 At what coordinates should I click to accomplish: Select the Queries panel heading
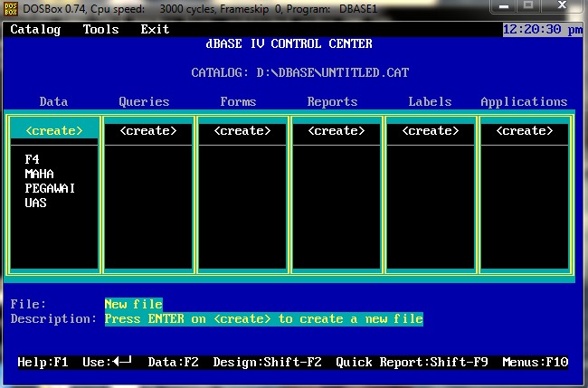tap(144, 101)
